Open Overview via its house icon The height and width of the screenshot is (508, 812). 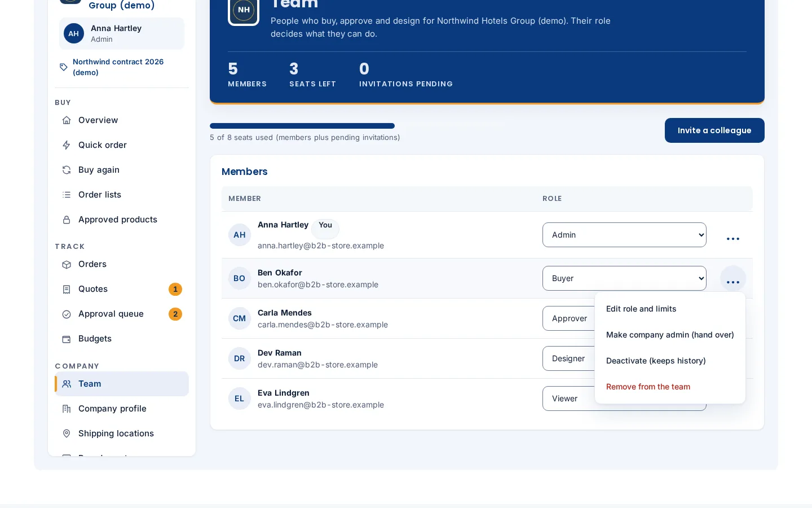(67, 120)
